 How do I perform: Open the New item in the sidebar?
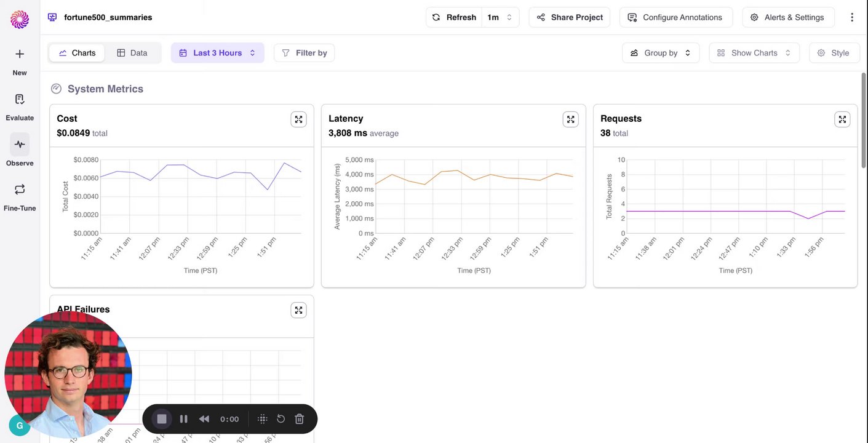point(20,61)
